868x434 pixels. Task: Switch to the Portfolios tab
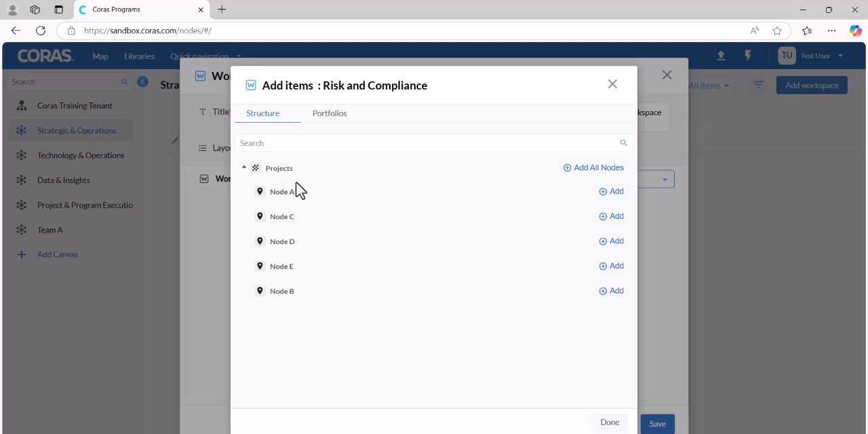[x=330, y=113]
